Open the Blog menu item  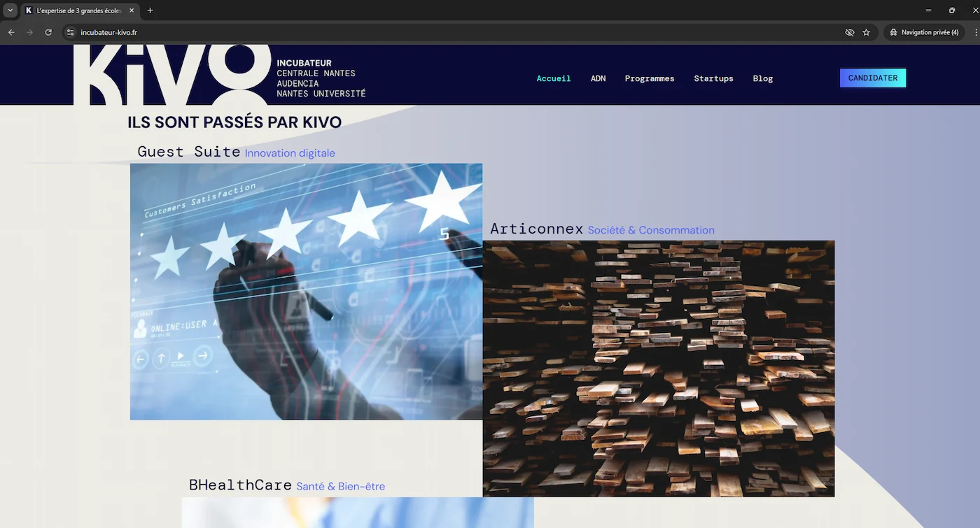click(x=762, y=78)
